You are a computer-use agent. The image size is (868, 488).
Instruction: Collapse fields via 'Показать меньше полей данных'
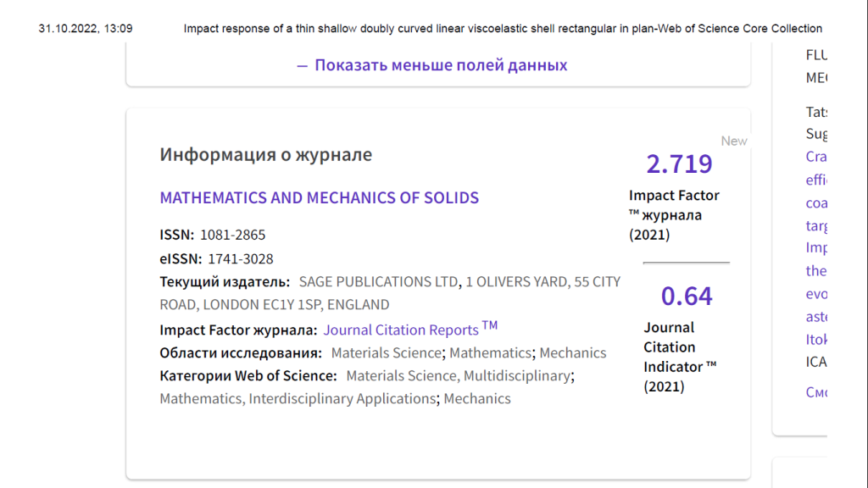click(432, 65)
